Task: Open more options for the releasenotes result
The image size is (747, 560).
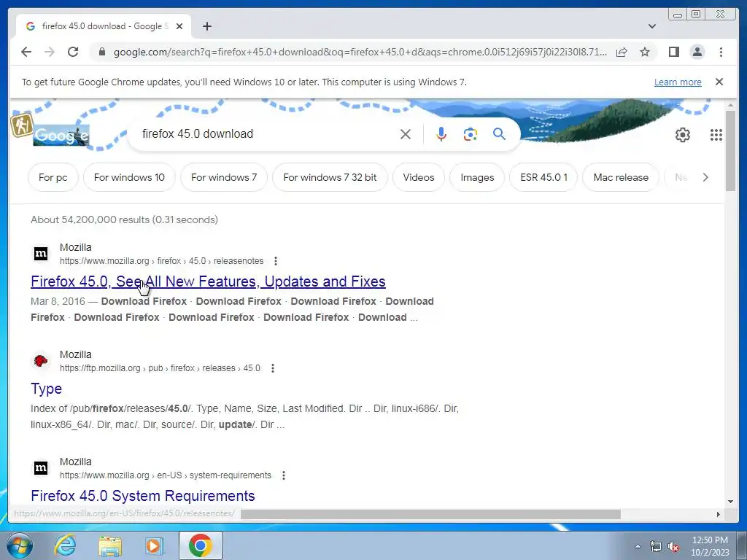Action: [x=275, y=261]
